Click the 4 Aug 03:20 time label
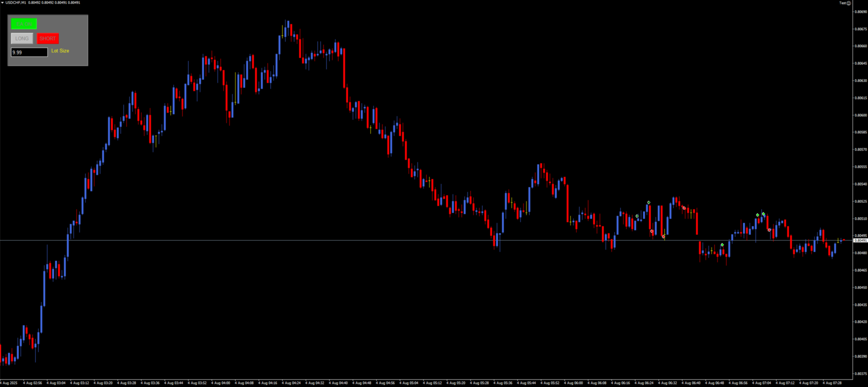868x387 pixels. (103, 383)
